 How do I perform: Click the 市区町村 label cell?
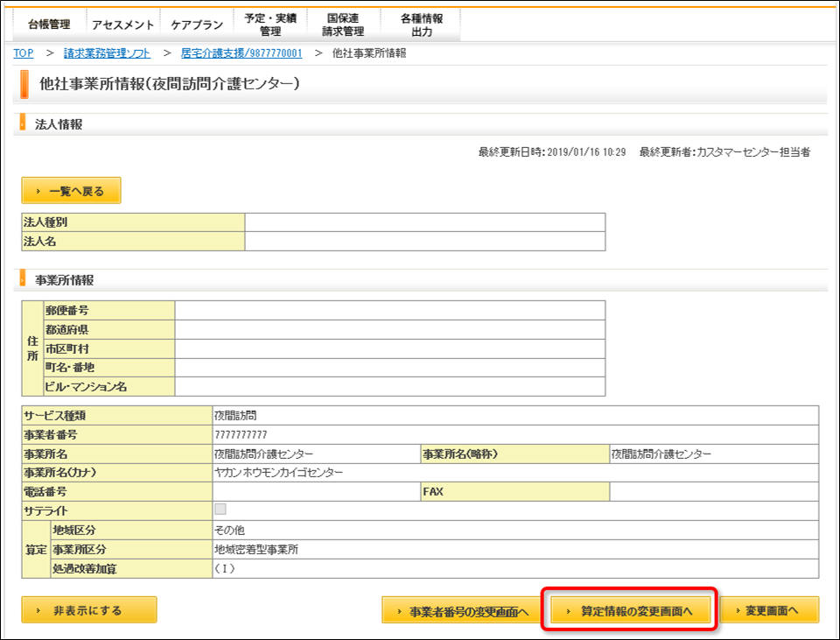108,349
